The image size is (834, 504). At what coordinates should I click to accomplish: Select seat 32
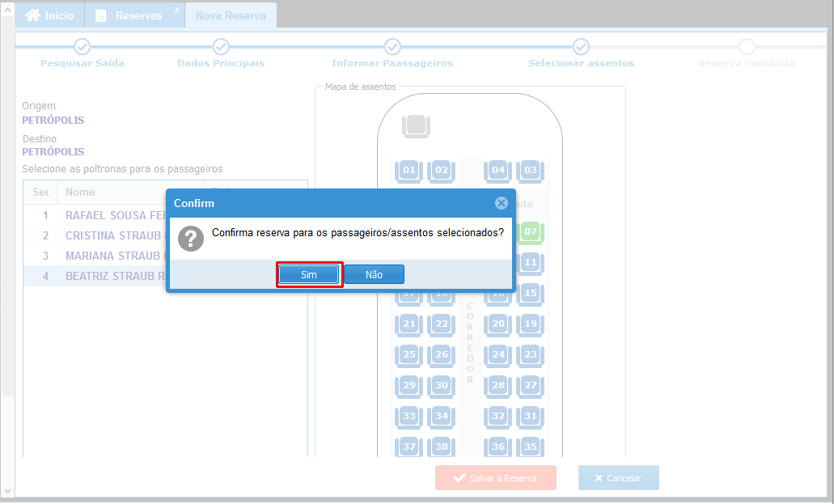coord(497,417)
